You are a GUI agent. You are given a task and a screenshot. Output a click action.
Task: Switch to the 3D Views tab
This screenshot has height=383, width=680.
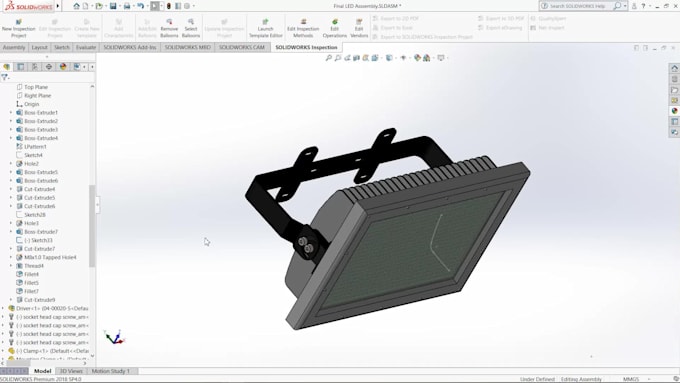click(x=71, y=371)
